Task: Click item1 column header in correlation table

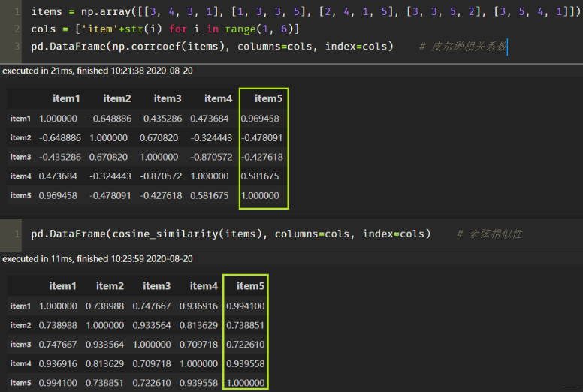Action: tap(66, 98)
